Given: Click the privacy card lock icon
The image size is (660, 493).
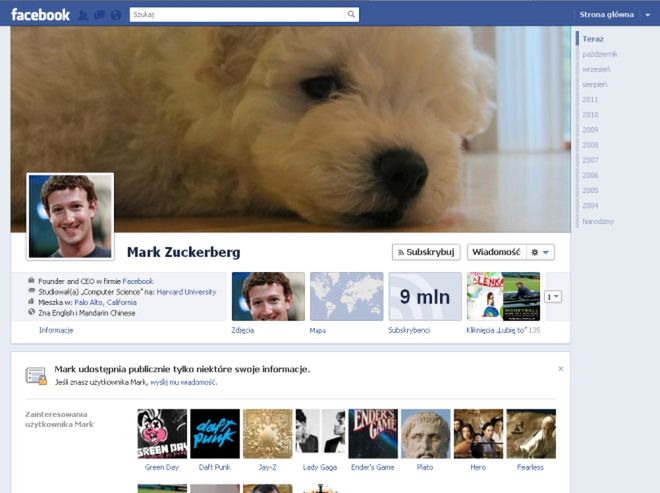Looking at the screenshot, I should [36, 376].
